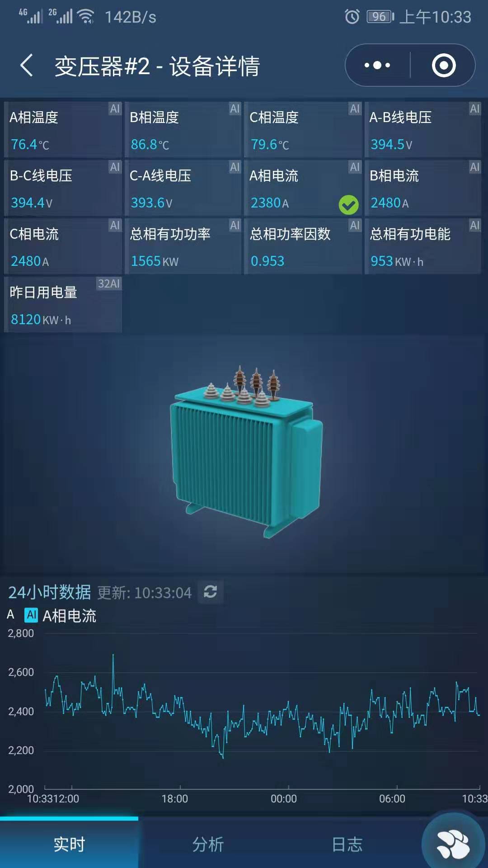Click the 32AI badge on 昨日用电量
This screenshot has height=868, width=488.
coord(109,283)
